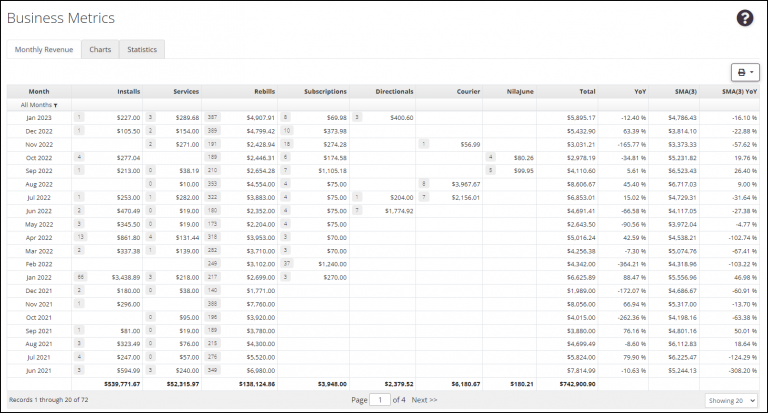The image size is (768, 413).
Task: Click Oct 2022 Nilajune count badge
Action: [x=490, y=157]
